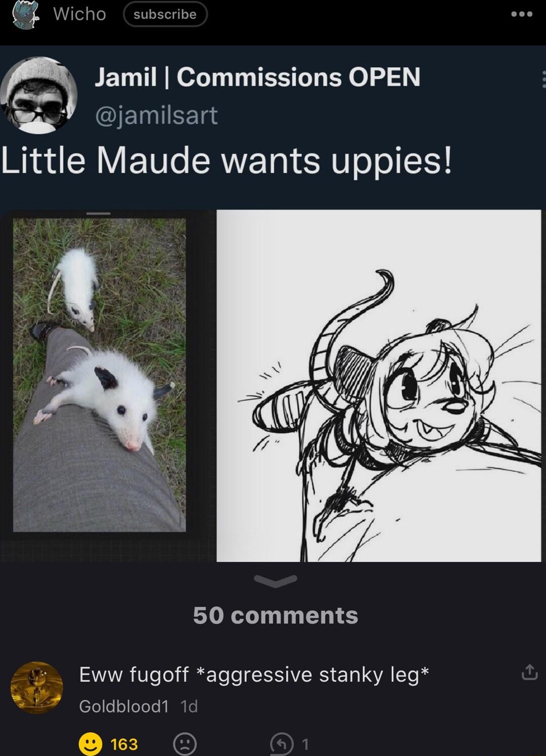Open tweet overflow dots beside Jamil's name

543,79
